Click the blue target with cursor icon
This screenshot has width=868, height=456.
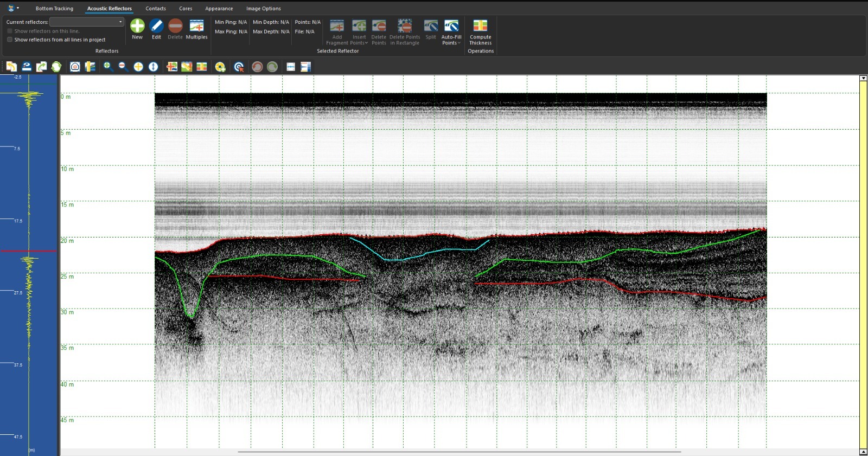tap(239, 67)
